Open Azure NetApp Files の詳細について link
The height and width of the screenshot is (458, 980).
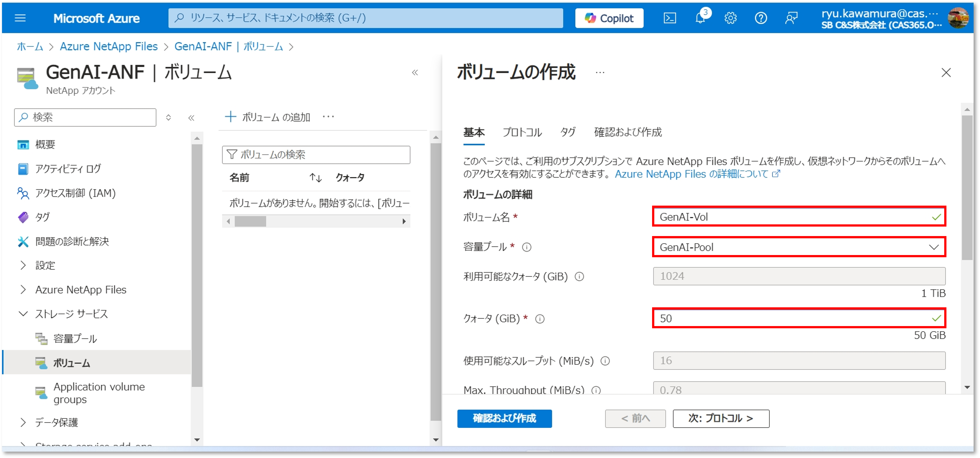[x=697, y=174]
